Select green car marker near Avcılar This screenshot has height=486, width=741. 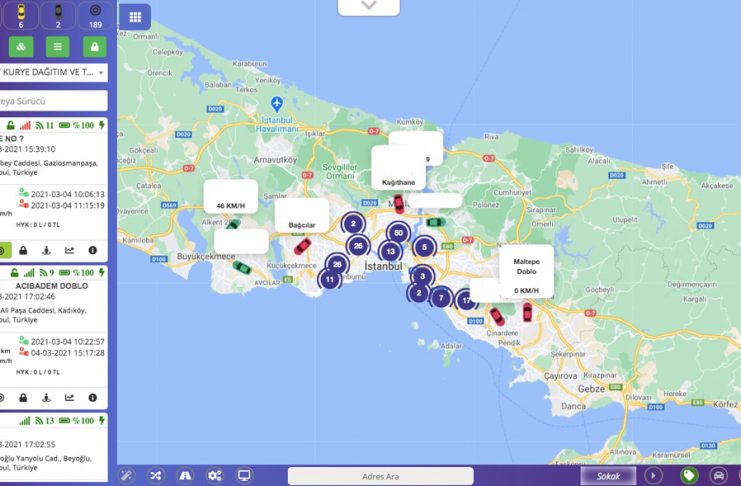pos(242,268)
